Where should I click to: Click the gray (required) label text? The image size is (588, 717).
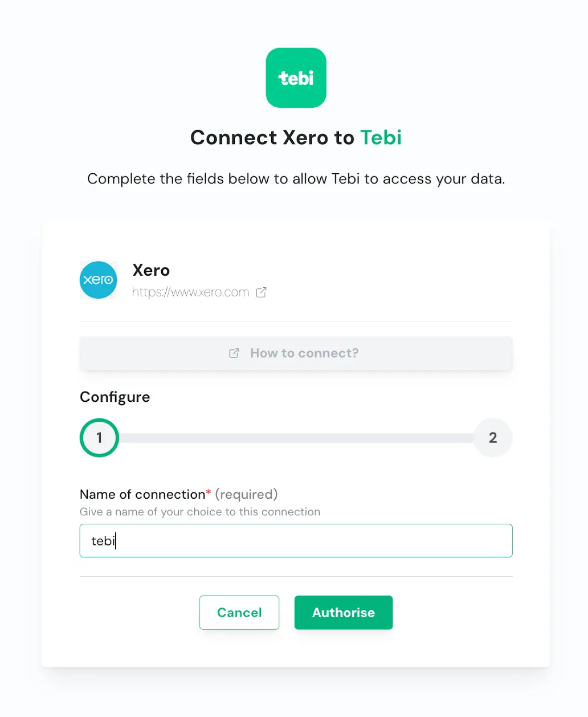[x=246, y=494]
